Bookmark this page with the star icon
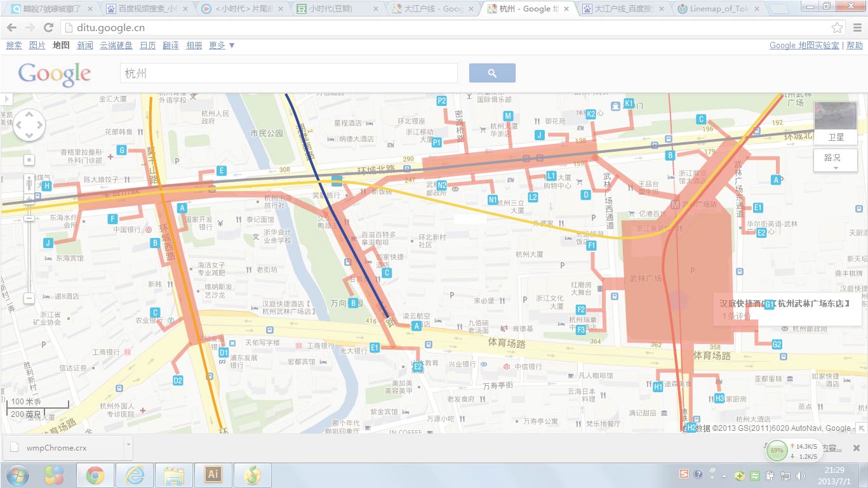The width and height of the screenshot is (868, 488). (x=837, y=28)
